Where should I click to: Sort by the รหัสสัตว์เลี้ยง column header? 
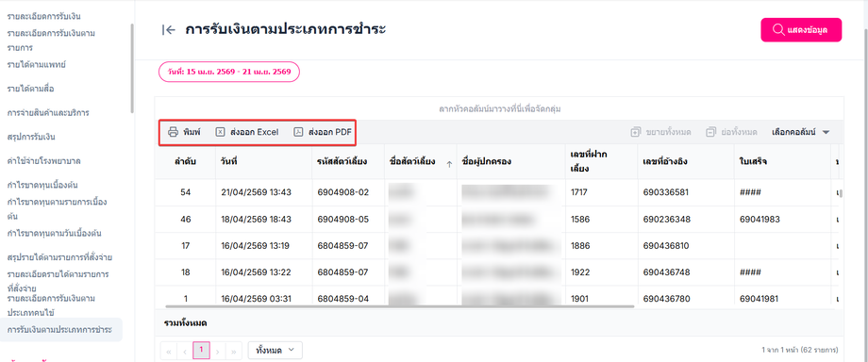347,161
